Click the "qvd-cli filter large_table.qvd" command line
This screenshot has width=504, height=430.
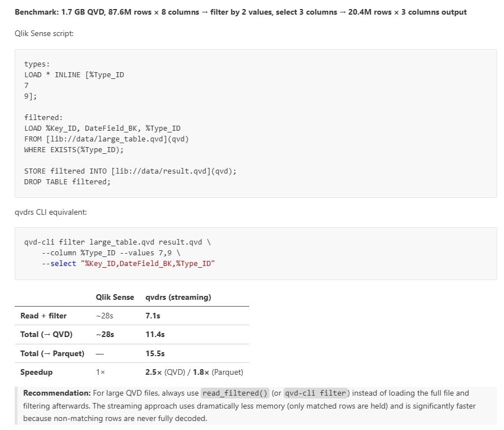[x=117, y=242]
